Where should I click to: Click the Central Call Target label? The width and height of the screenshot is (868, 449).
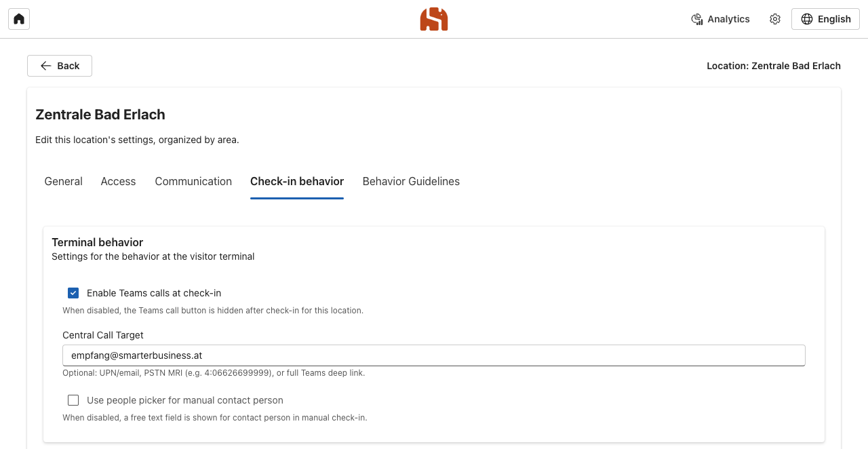103,335
